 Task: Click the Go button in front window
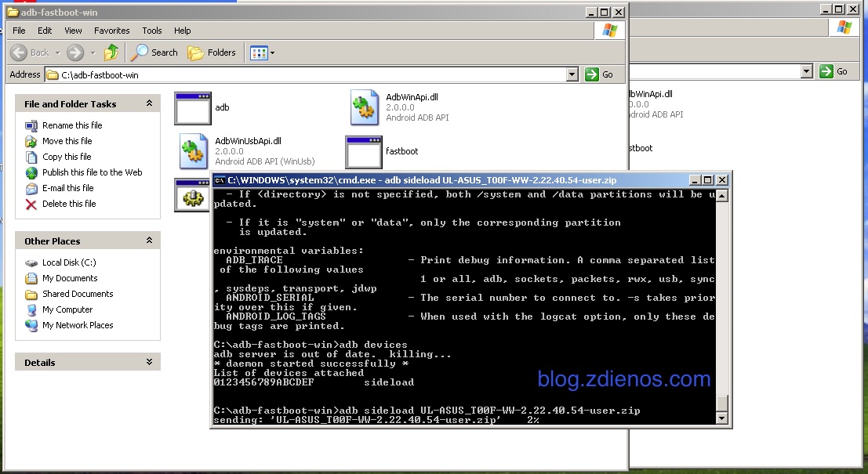click(600, 74)
